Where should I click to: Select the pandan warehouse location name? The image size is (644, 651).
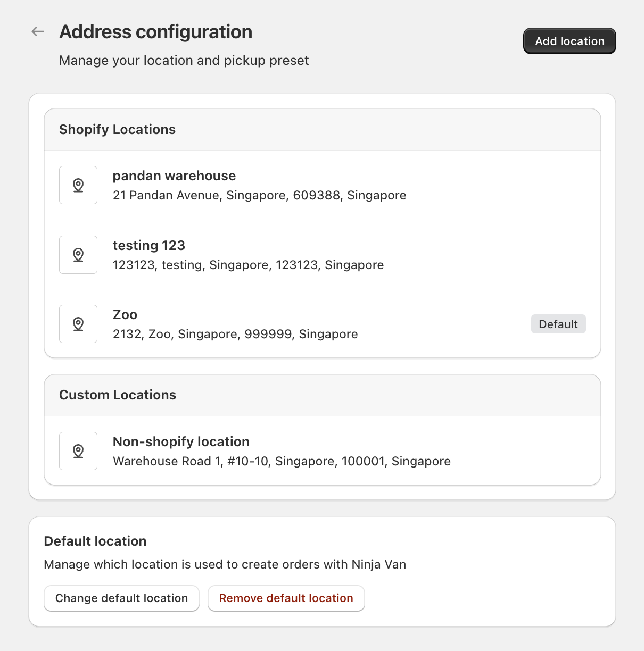click(174, 176)
